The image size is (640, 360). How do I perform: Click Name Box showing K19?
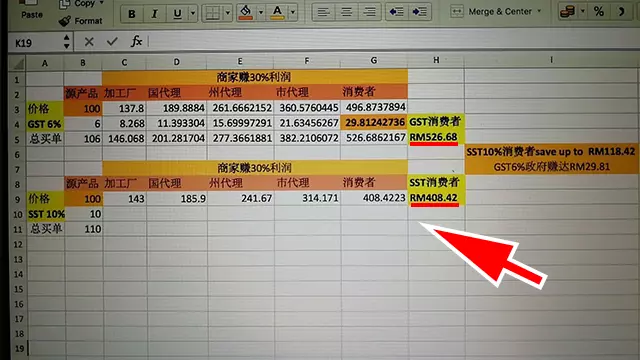coord(35,43)
